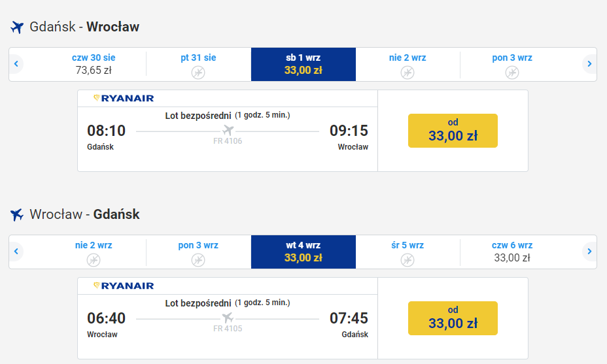Click the plane icon beside Wrocław - Gdańsk heading
The width and height of the screenshot is (607, 364).
(17, 214)
